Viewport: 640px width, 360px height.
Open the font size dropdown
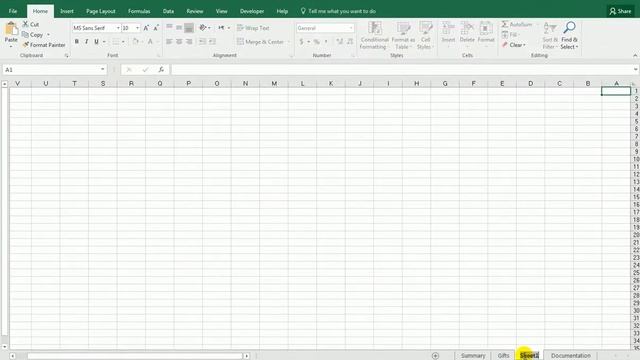click(138, 28)
